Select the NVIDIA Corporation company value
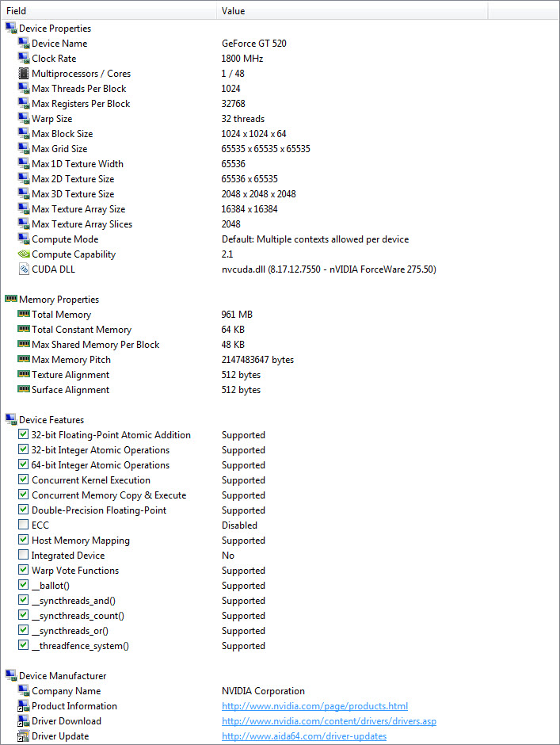 point(263,691)
